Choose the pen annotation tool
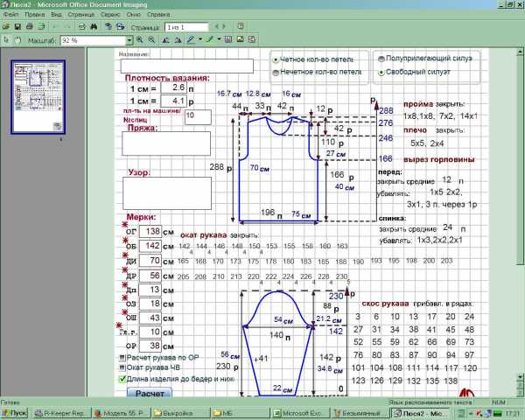525x420 pixels. click(x=191, y=40)
